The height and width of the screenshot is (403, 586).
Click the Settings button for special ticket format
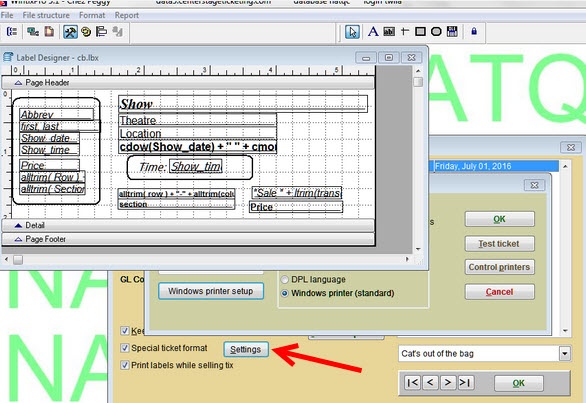tap(246, 349)
